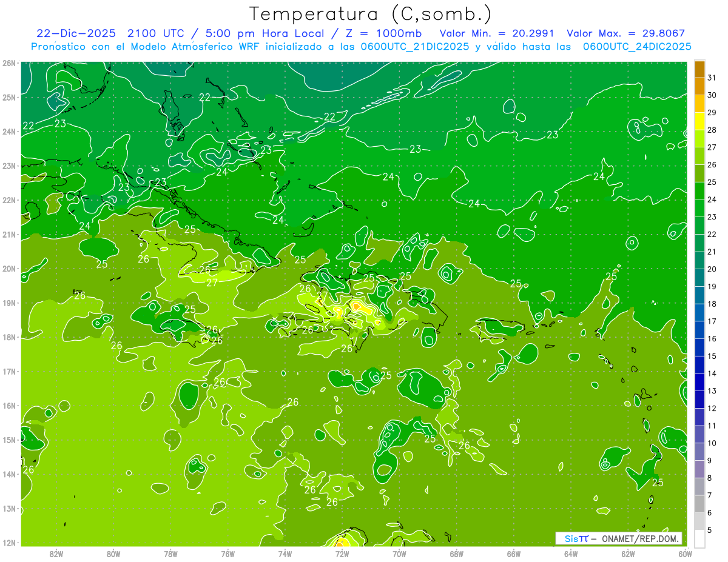Click the '24N' latitude axis label
This screenshot has width=728, height=562.
[x=8, y=132]
